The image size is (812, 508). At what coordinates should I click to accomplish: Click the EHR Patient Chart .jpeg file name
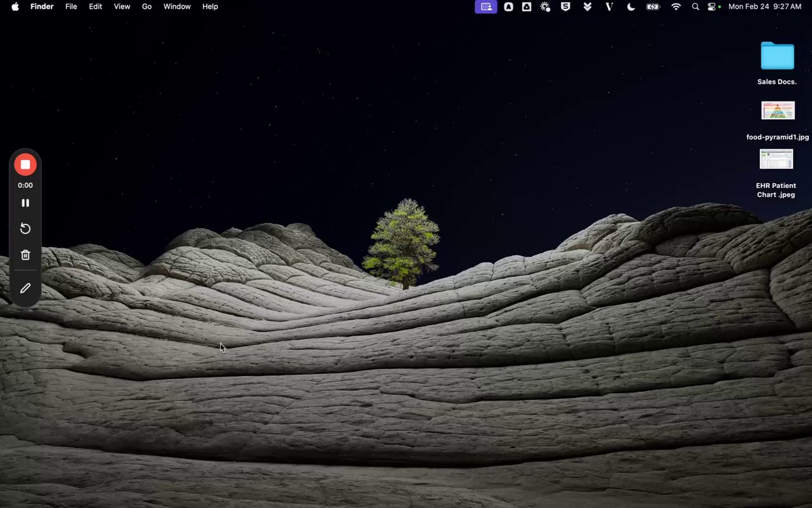click(776, 190)
